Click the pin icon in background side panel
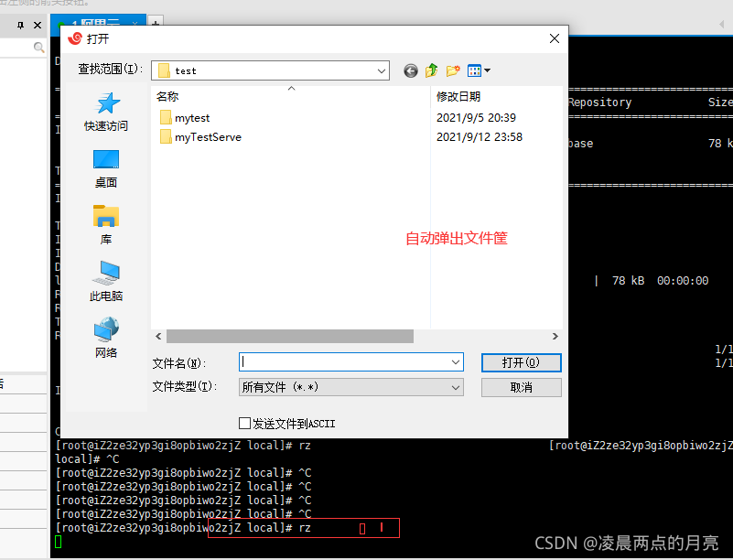The width and height of the screenshot is (733, 560). click(x=20, y=26)
